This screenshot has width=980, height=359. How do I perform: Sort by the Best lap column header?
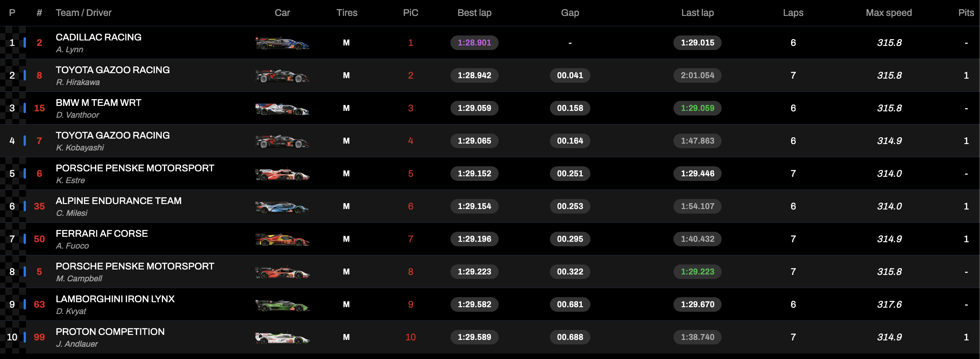[x=475, y=13]
